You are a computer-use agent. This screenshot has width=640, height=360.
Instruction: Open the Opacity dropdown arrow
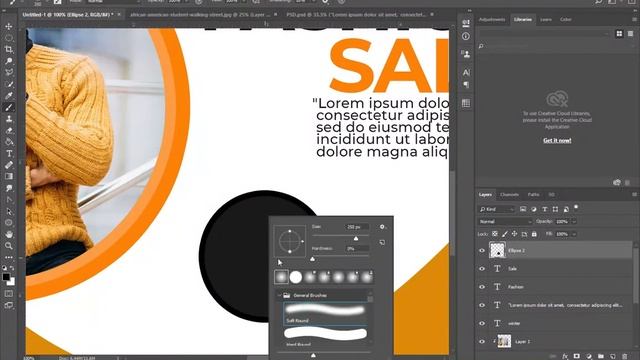coord(574,222)
